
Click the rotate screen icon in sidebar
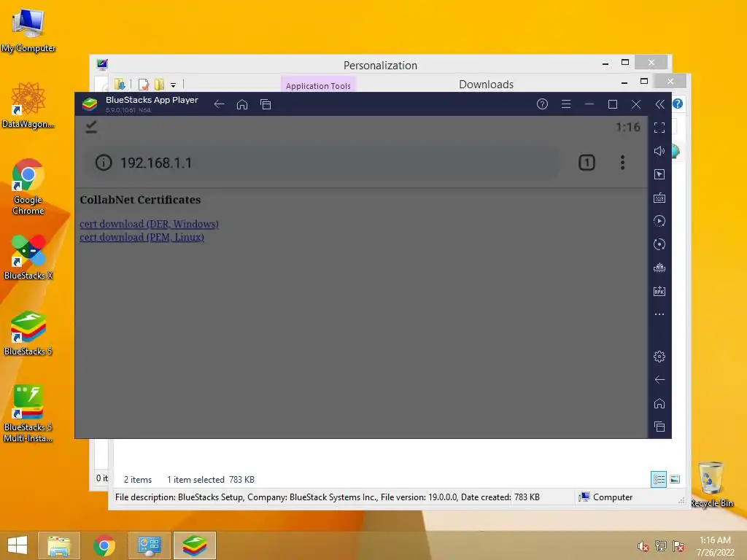point(659,244)
